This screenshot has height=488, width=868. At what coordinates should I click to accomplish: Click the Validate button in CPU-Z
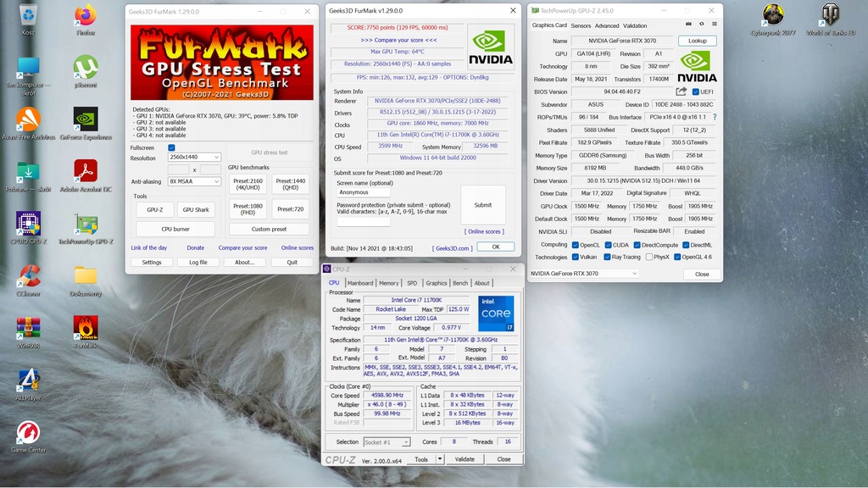(x=465, y=459)
